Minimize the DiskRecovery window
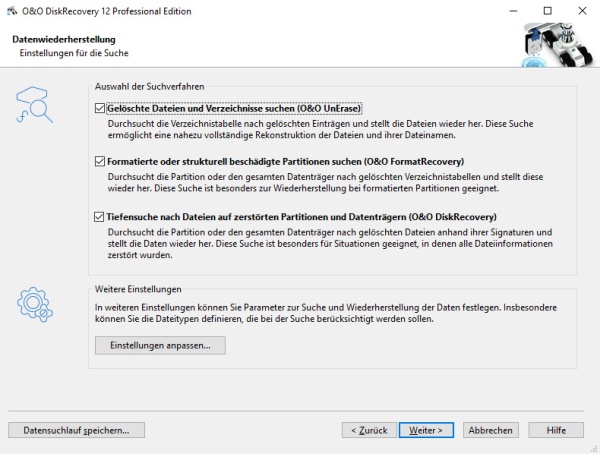Viewport: 600px width, 454px height. (513, 11)
